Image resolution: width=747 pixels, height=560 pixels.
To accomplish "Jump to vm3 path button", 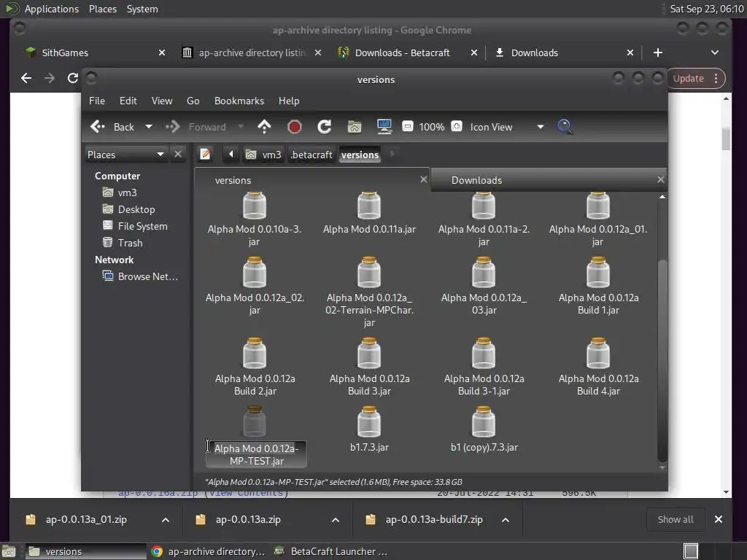I will [263, 155].
